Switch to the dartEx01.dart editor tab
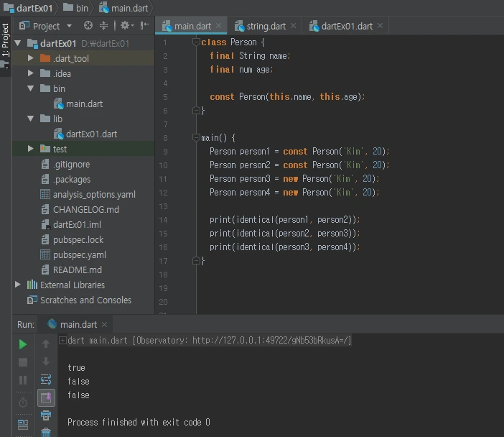 click(x=346, y=26)
